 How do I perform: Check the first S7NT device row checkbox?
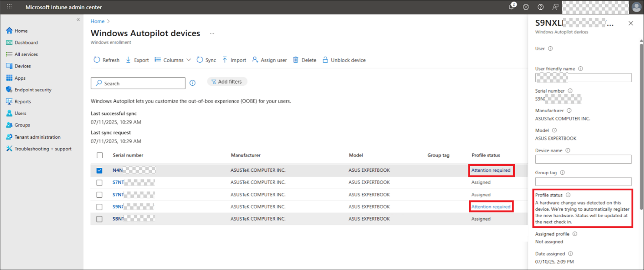click(99, 183)
